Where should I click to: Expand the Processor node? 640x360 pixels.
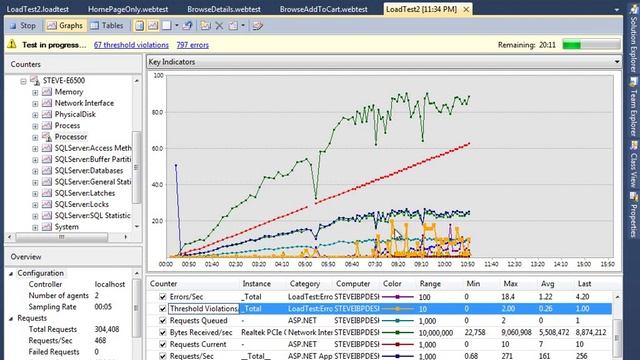click(35, 138)
